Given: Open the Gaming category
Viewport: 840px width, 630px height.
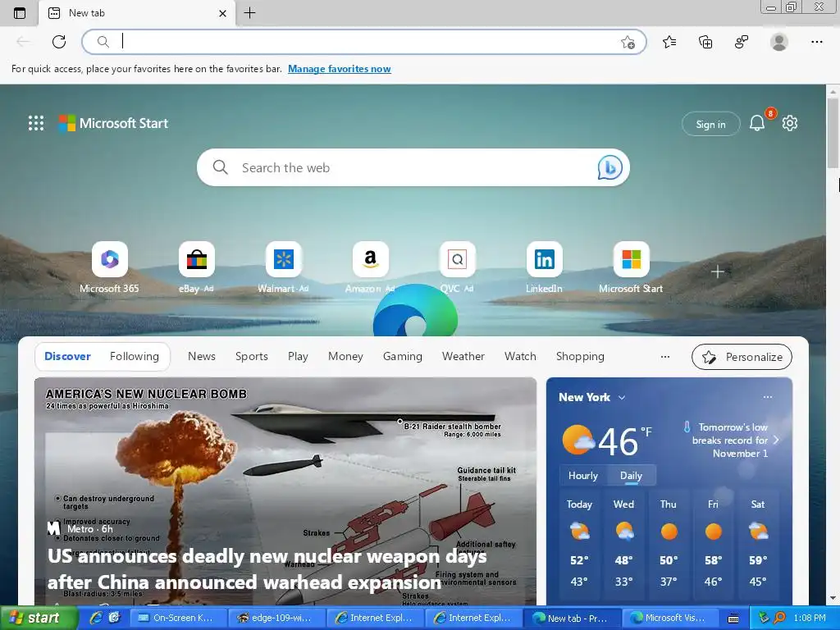Looking at the screenshot, I should coord(402,356).
